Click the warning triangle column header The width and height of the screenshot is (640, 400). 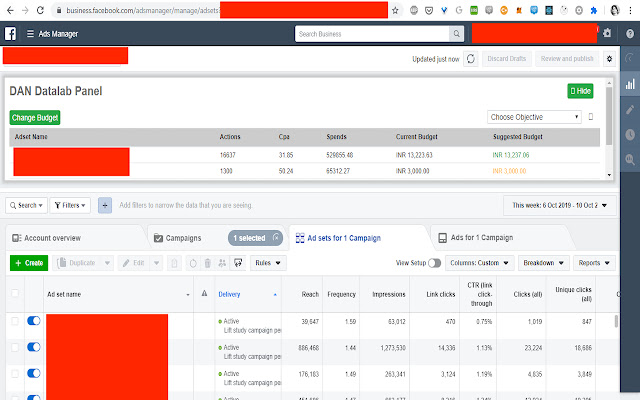(x=204, y=293)
